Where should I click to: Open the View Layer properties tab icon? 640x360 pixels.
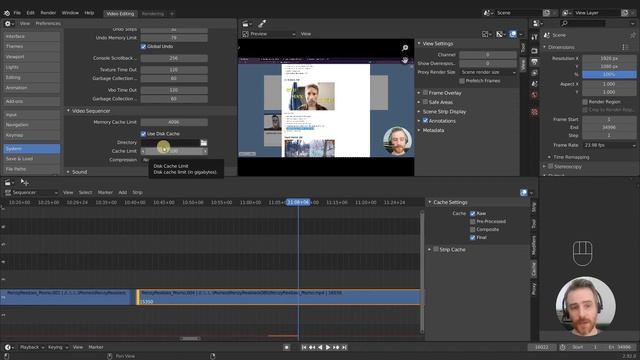534,73
